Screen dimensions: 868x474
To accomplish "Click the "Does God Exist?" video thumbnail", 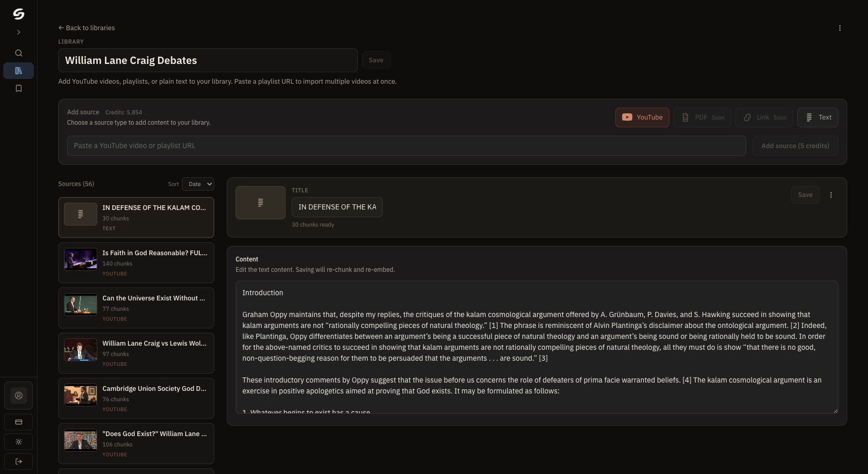I will (81, 440).
